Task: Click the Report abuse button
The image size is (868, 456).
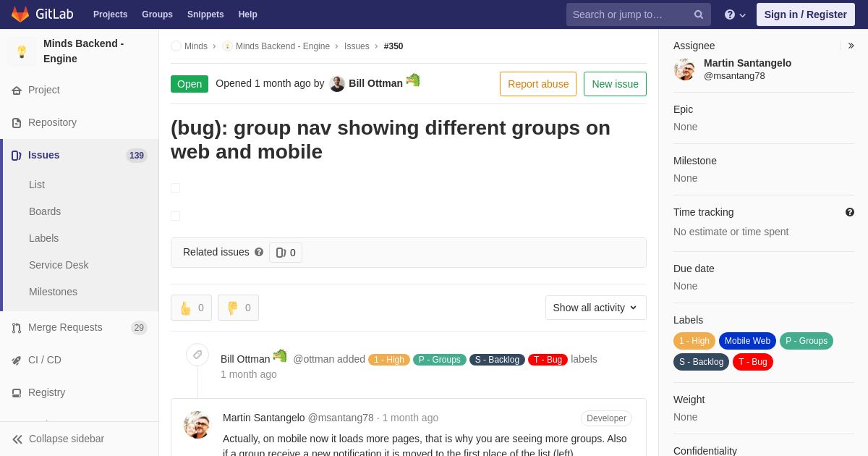Action: pos(538,84)
